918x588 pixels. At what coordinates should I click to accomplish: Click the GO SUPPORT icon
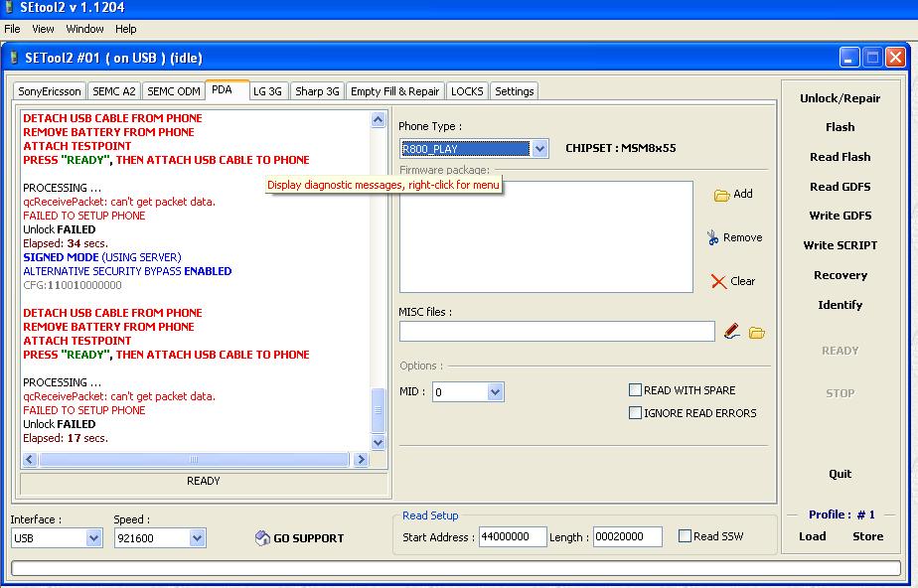tap(262, 538)
